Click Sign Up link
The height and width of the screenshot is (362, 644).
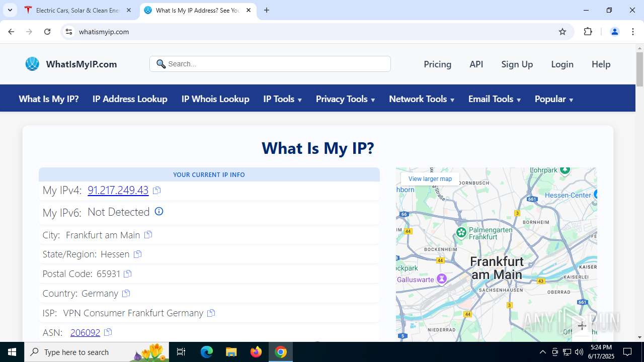click(x=517, y=64)
